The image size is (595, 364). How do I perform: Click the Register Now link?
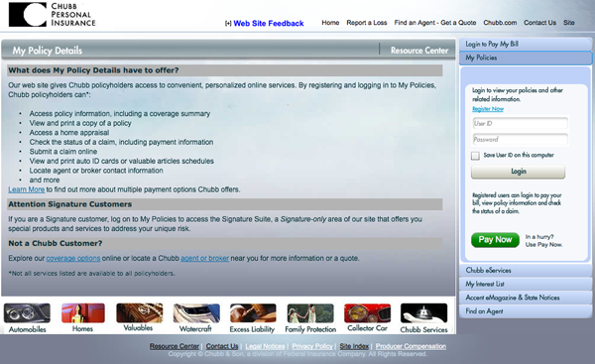488,109
